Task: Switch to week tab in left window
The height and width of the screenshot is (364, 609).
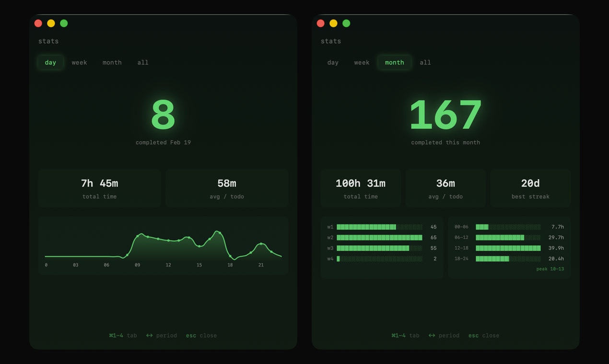Action: (x=80, y=62)
